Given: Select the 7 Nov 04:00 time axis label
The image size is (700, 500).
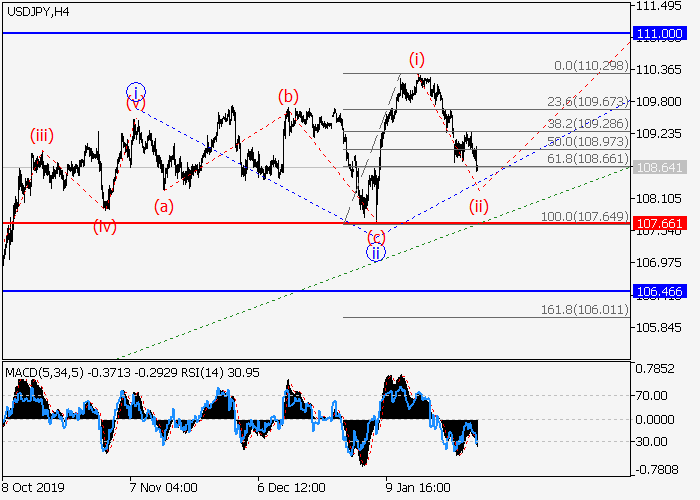Looking at the screenshot, I should (x=163, y=487).
